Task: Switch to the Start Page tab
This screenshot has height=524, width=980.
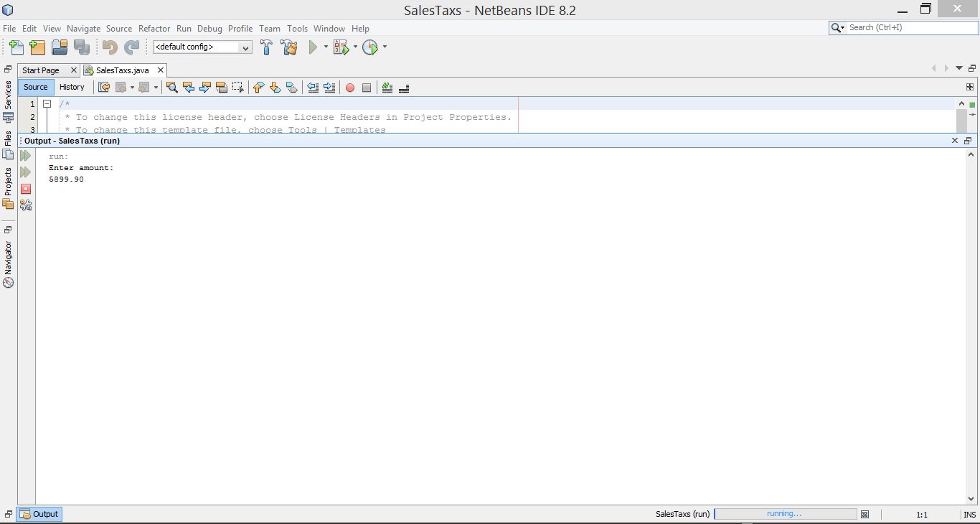Action: (41, 70)
